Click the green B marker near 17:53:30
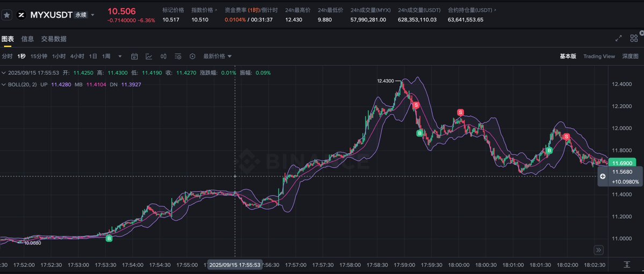This screenshot has height=274, width=644. click(x=109, y=238)
